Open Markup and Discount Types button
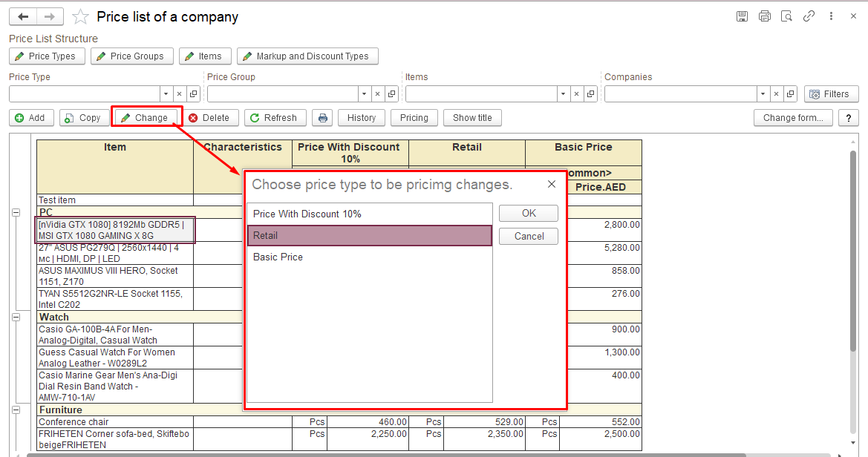Image resolution: width=868 pixels, height=457 pixels. [308, 56]
